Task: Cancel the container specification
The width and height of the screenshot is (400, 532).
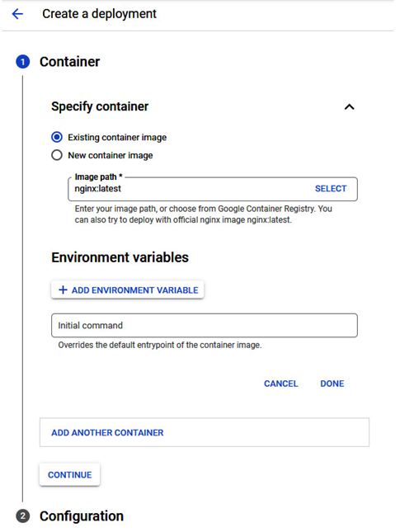Action: (281, 384)
